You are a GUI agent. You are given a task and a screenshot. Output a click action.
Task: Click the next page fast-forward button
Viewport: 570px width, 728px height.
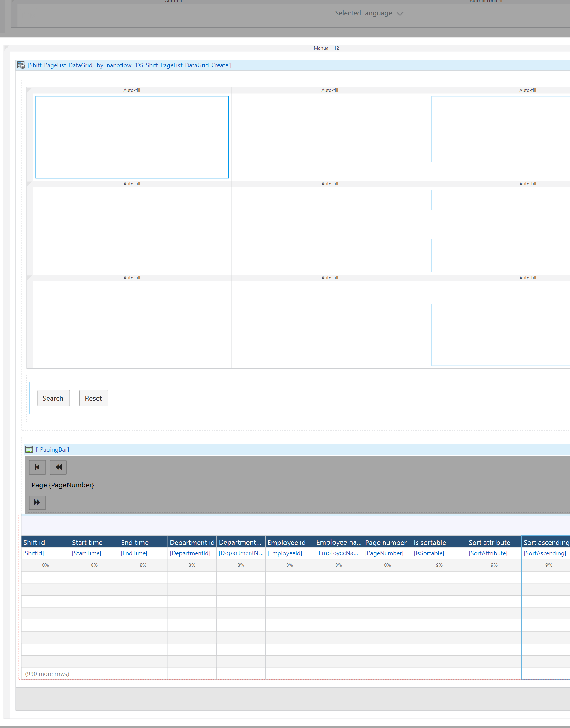coord(37,502)
